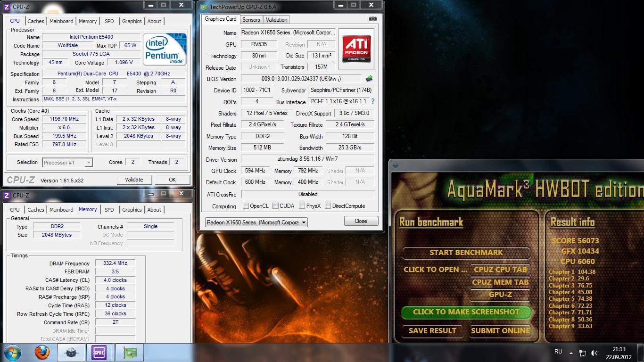Open CPU tab in lower CPU-Z window
644x362 pixels.
click(x=15, y=210)
